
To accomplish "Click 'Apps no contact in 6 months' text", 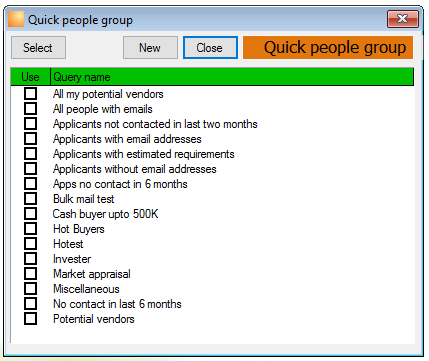I will coord(120,184).
